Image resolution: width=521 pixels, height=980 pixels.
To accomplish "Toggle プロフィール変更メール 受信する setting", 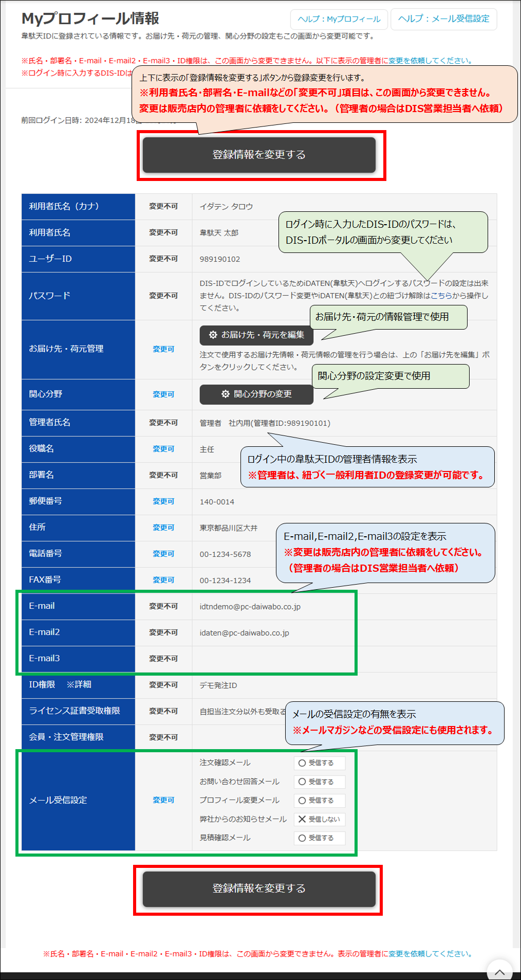I will [x=320, y=801].
